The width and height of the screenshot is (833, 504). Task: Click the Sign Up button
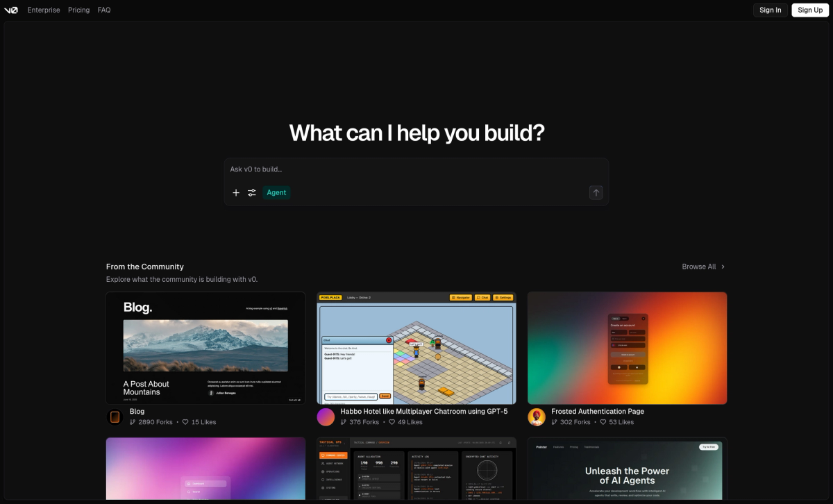coord(809,10)
